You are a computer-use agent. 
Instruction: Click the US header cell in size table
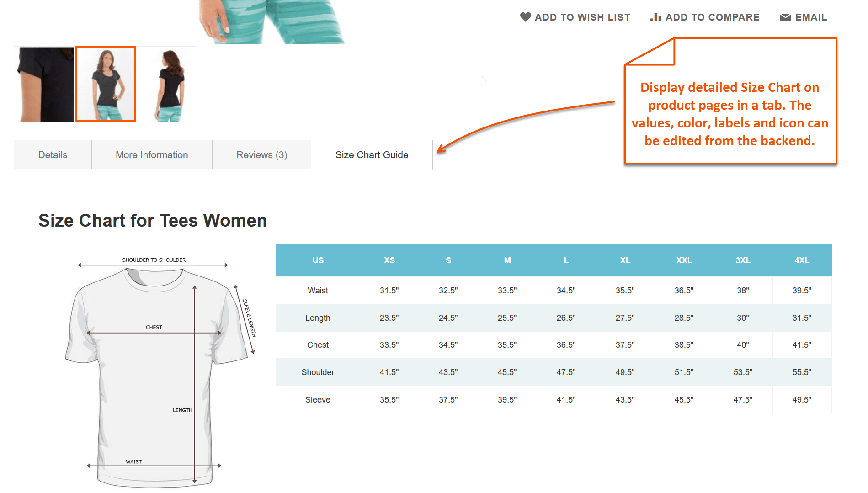[318, 260]
